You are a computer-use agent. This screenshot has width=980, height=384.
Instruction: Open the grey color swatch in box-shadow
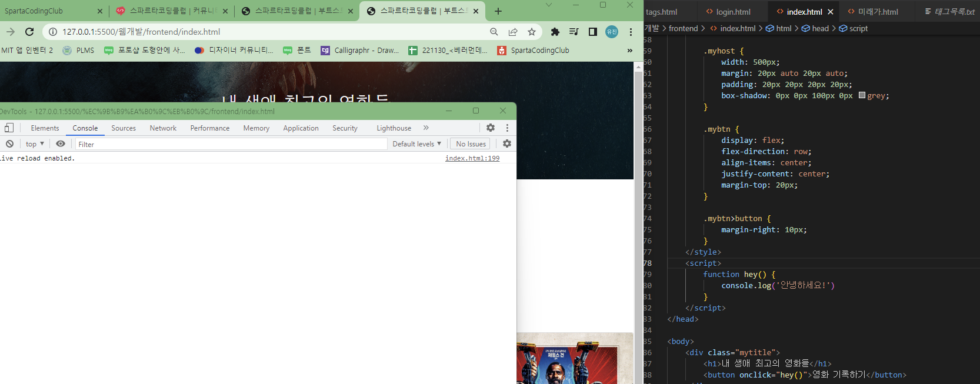tap(862, 95)
